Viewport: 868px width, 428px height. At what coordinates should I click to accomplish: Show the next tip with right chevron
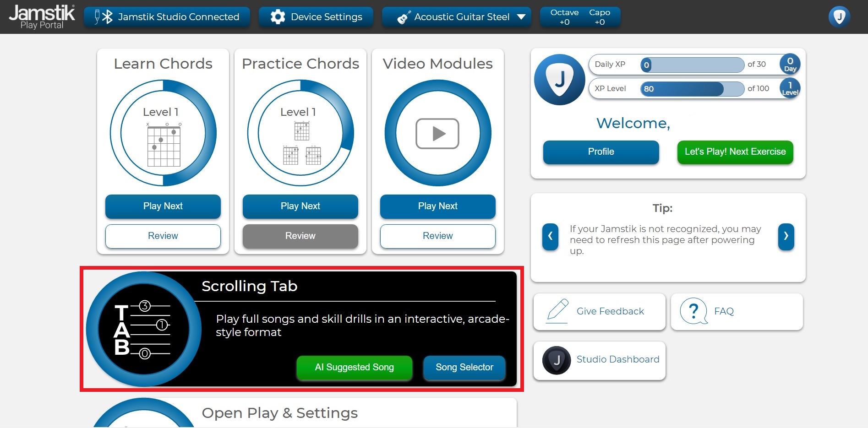click(x=786, y=236)
